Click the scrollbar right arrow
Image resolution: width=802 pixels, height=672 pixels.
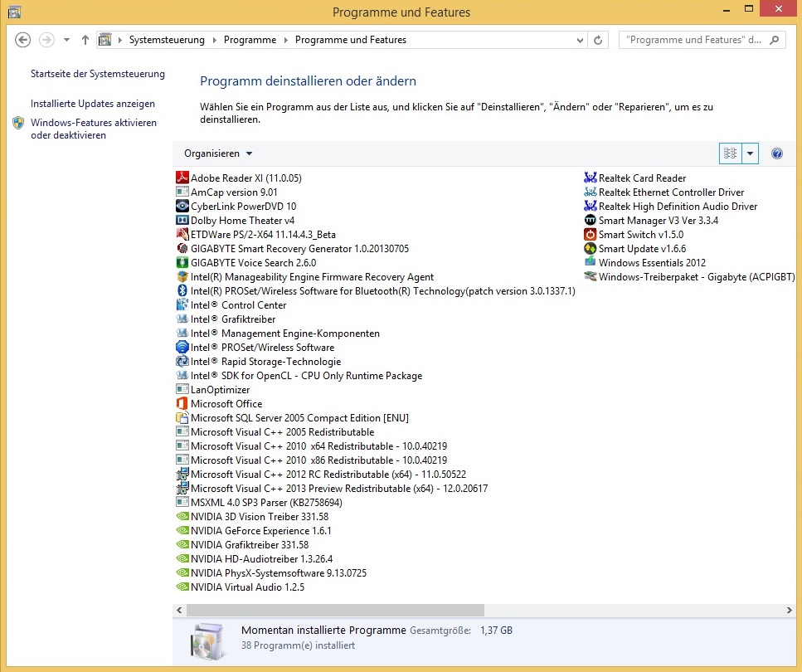click(790, 610)
